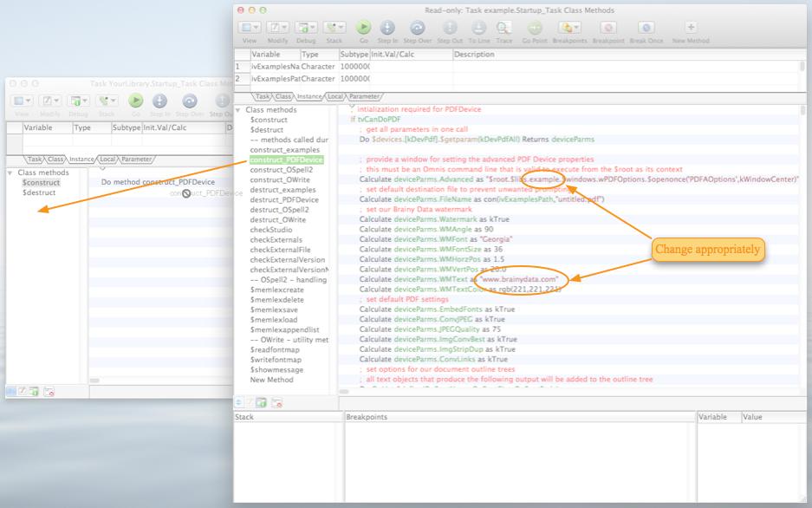The height and width of the screenshot is (508, 812).
Task: Open the Debug dropdown in the front window toolbar
Action: (306, 28)
